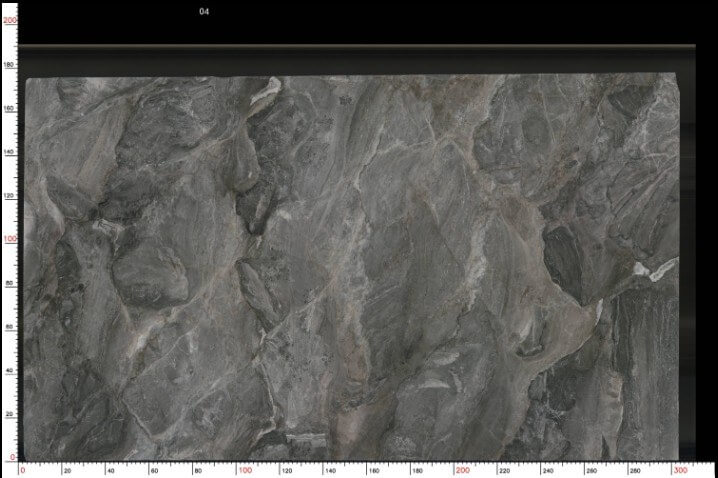
Task: Select the red 100 mark on horizontal ruler
Action: [245, 470]
